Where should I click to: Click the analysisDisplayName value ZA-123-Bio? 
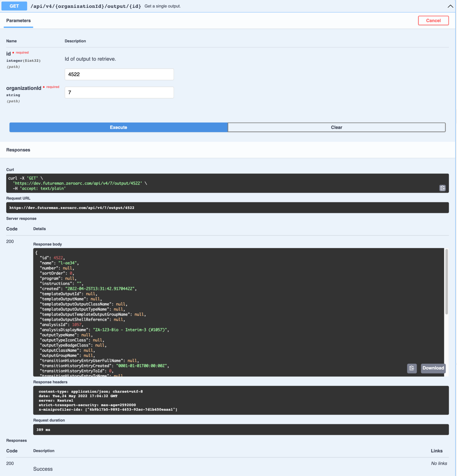(130, 330)
